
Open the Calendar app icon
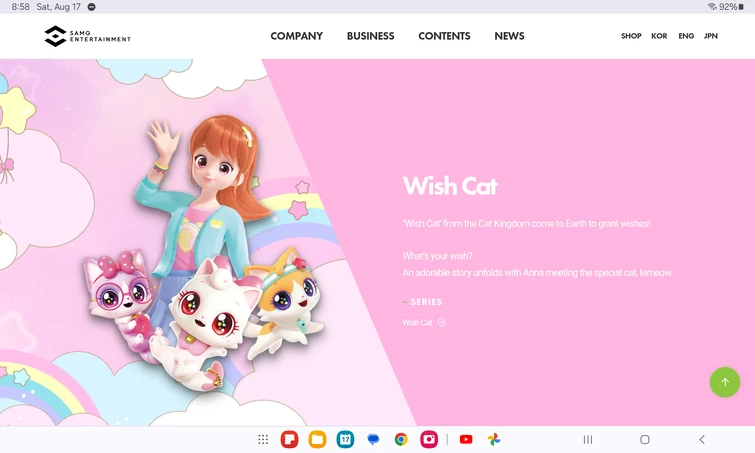[345, 439]
